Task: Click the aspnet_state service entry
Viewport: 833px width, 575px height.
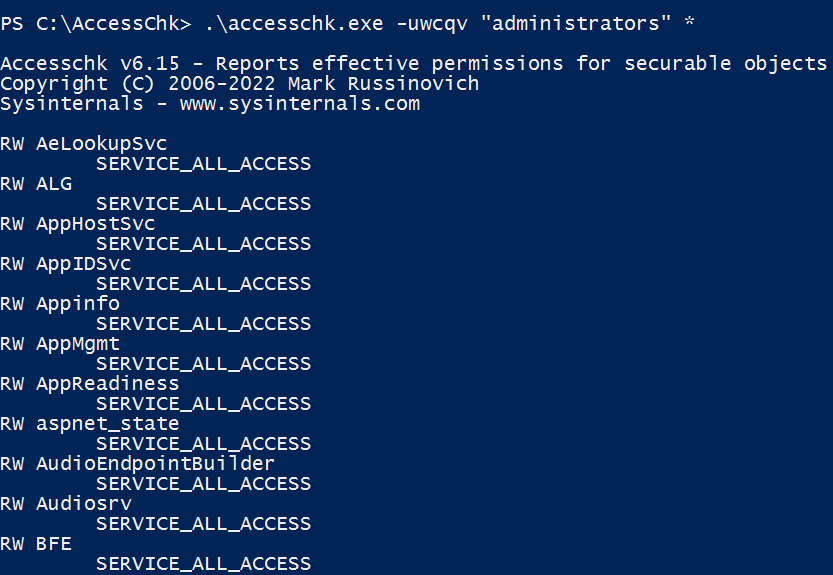Action: pyautogui.click(x=107, y=424)
